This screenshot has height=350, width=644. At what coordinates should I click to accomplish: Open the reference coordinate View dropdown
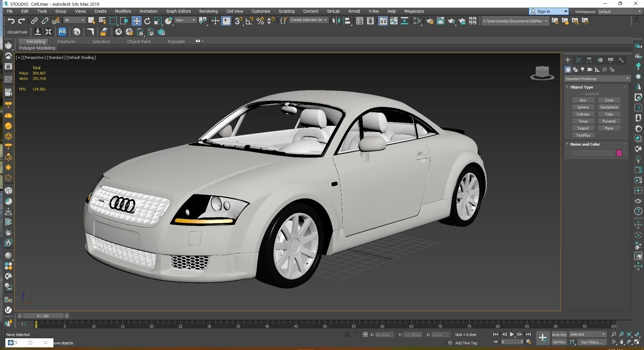tap(185, 20)
